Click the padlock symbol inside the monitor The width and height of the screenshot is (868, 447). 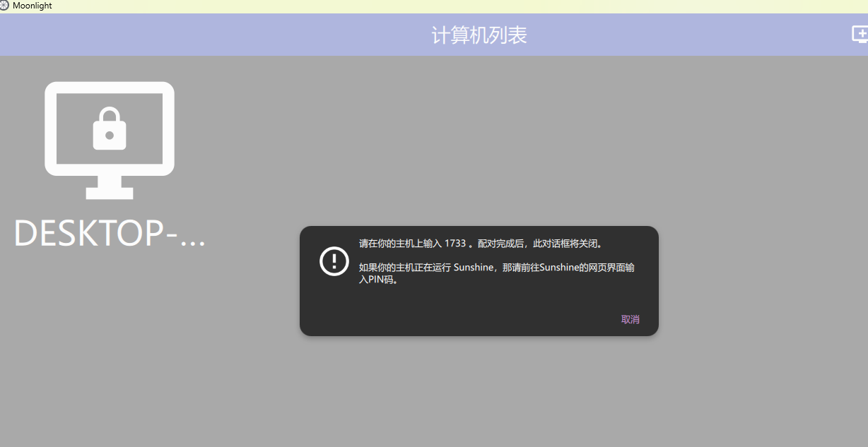point(110,129)
